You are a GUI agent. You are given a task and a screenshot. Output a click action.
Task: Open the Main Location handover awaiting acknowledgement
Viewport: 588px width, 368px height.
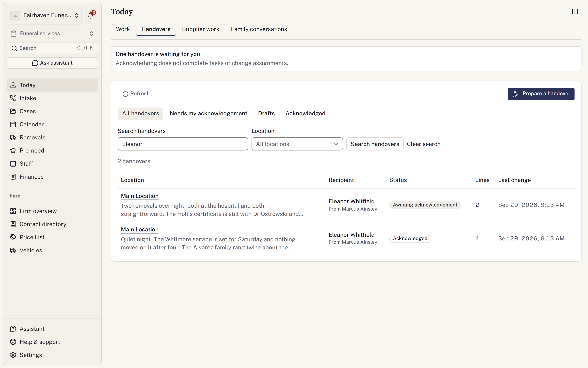pos(140,196)
